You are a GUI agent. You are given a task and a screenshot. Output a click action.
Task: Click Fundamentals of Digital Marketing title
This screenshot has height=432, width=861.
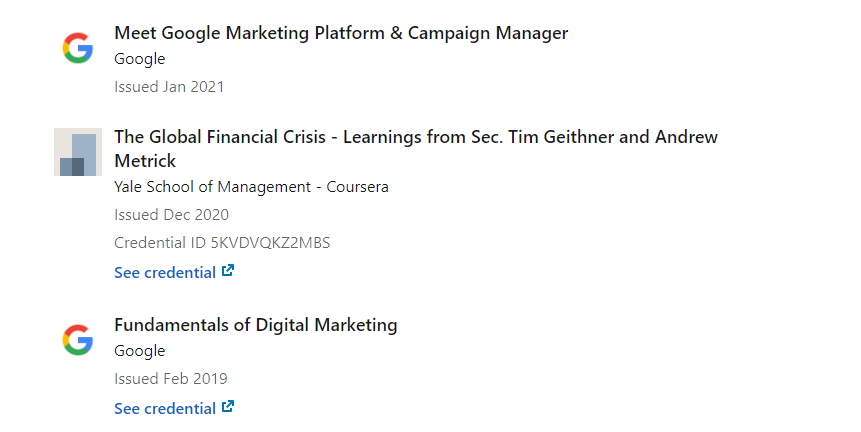(255, 325)
